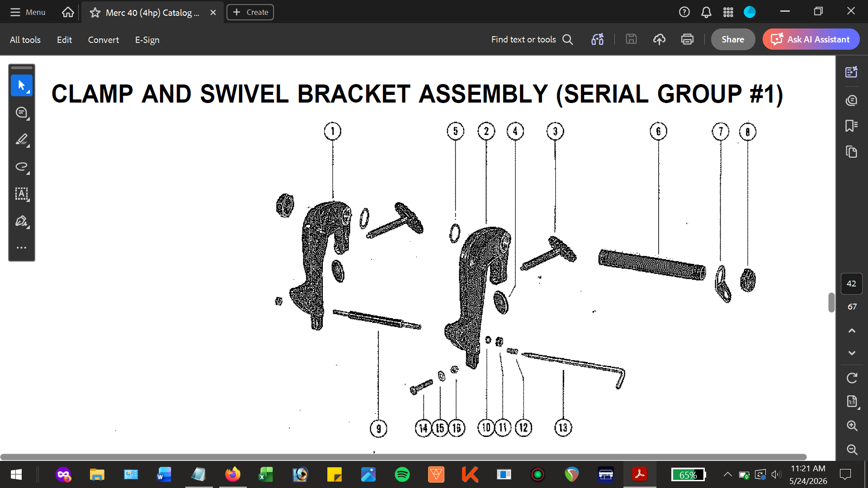Click the horizontal scrollbar
The width and height of the screenshot is (868, 488).
[x=403, y=457]
